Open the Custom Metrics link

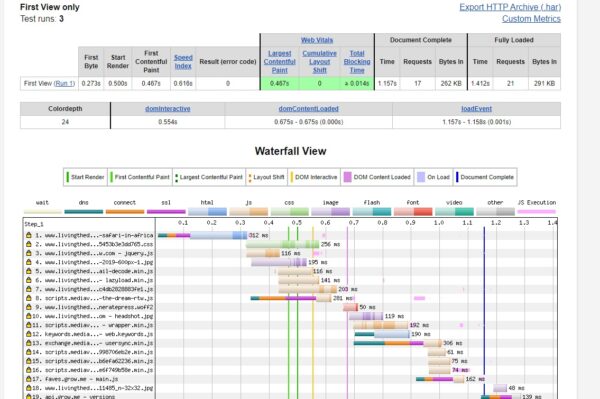click(x=531, y=19)
